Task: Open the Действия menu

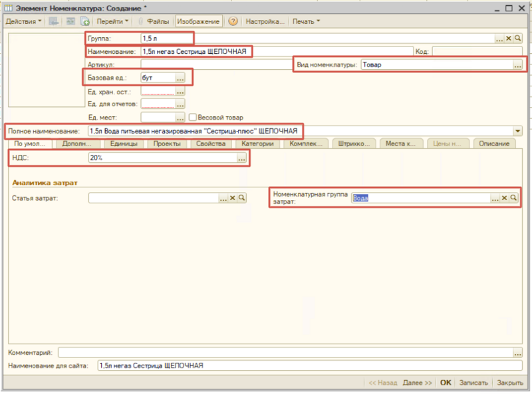Action: pyautogui.click(x=23, y=21)
